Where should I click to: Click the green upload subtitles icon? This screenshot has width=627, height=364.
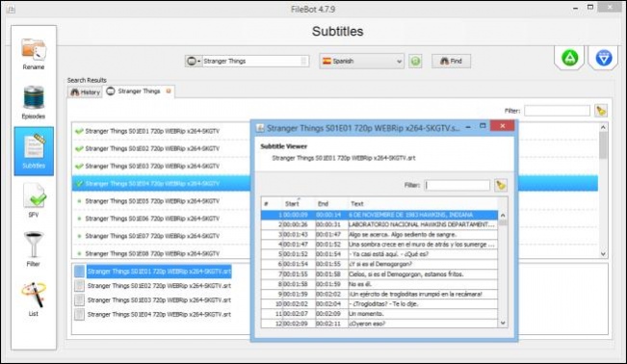click(x=570, y=58)
